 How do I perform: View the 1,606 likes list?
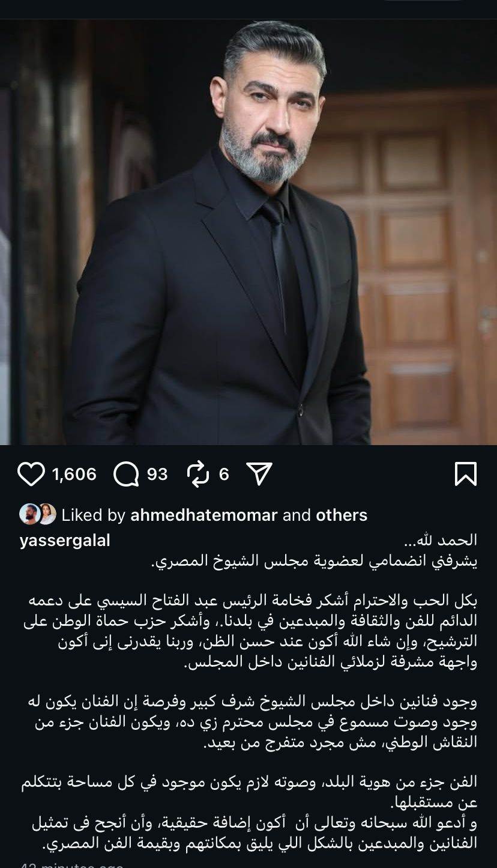point(74,475)
